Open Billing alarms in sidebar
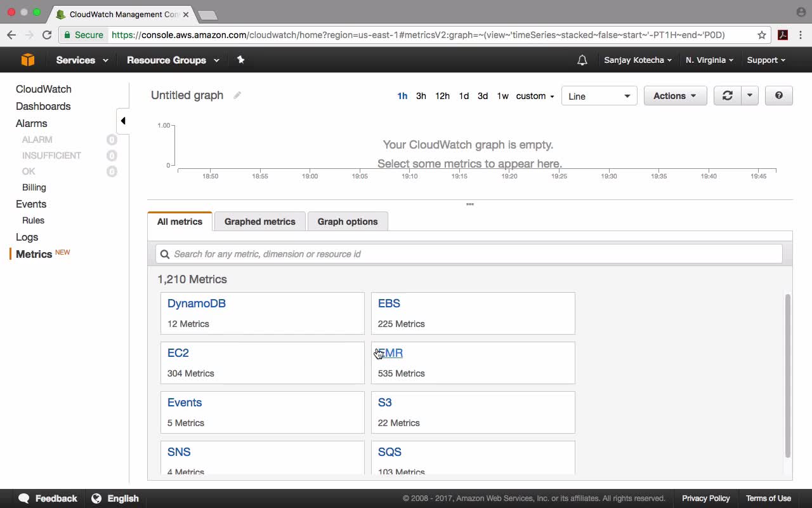 point(34,187)
